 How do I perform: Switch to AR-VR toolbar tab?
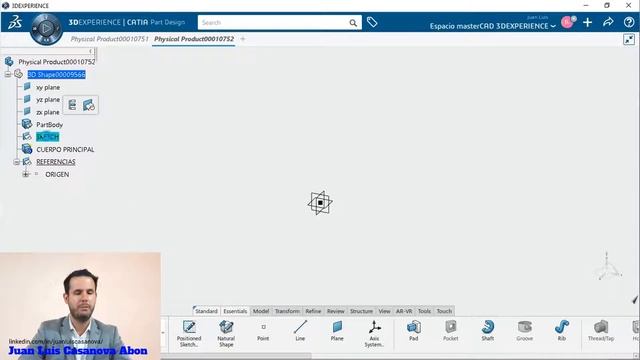coord(404,311)
